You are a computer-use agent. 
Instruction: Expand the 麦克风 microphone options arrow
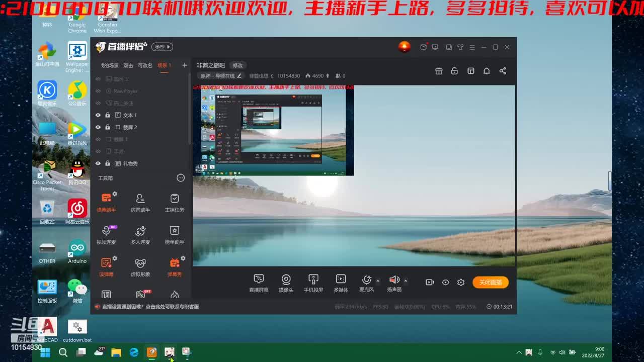(x=378, y=281)
